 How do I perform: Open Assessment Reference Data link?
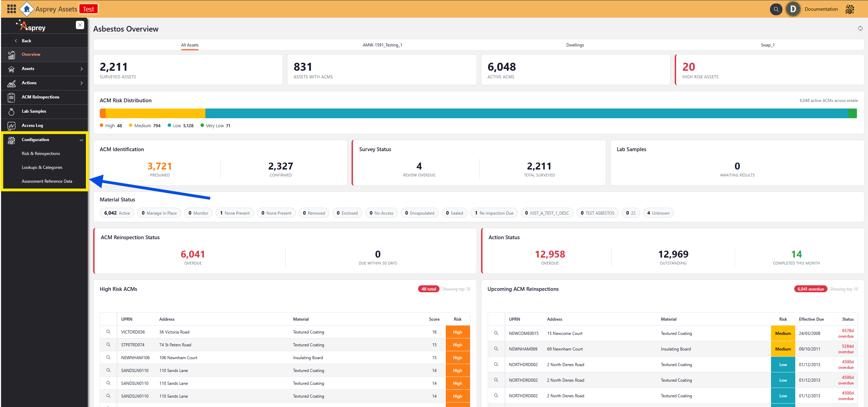coord(47,181)
